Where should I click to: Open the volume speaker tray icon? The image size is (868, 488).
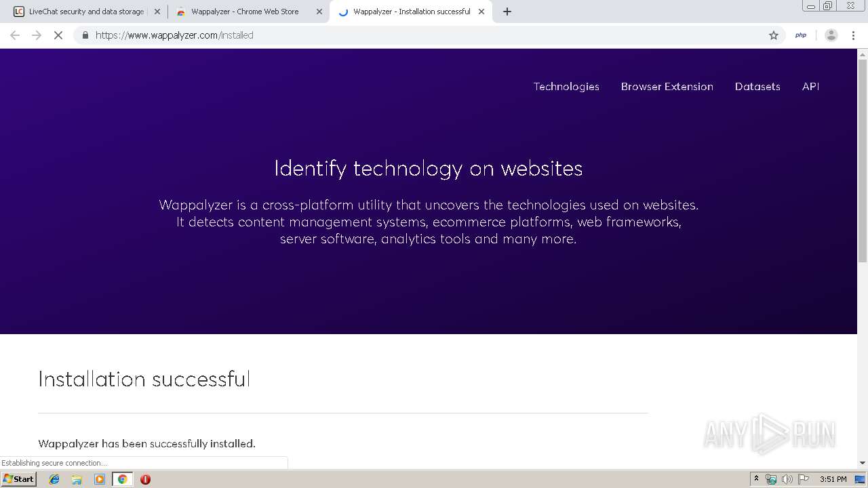click(787, 479)
